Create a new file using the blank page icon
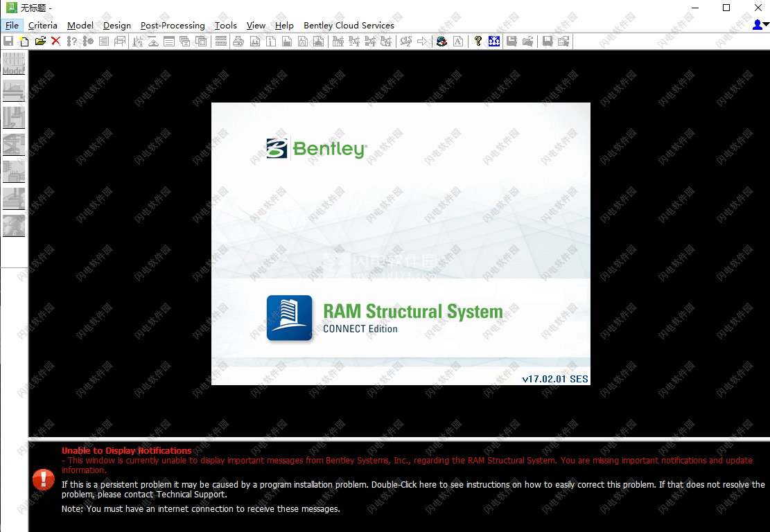 (24, 42)
